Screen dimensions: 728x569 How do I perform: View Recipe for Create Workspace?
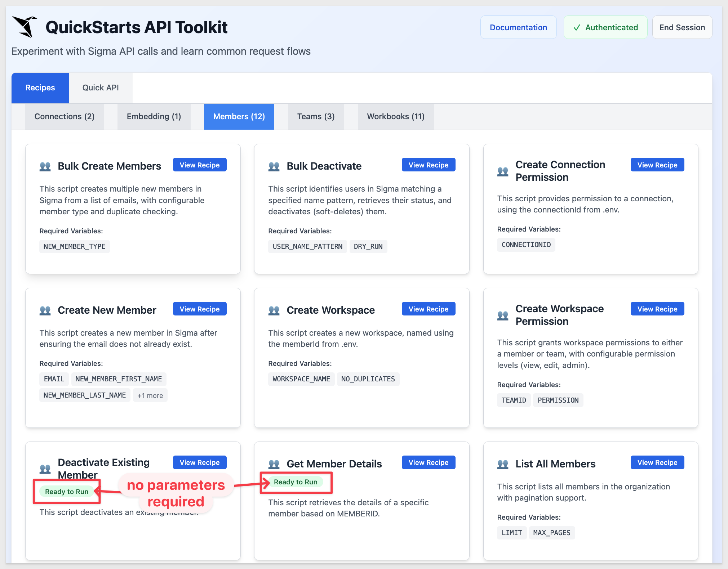pos(429,309)
